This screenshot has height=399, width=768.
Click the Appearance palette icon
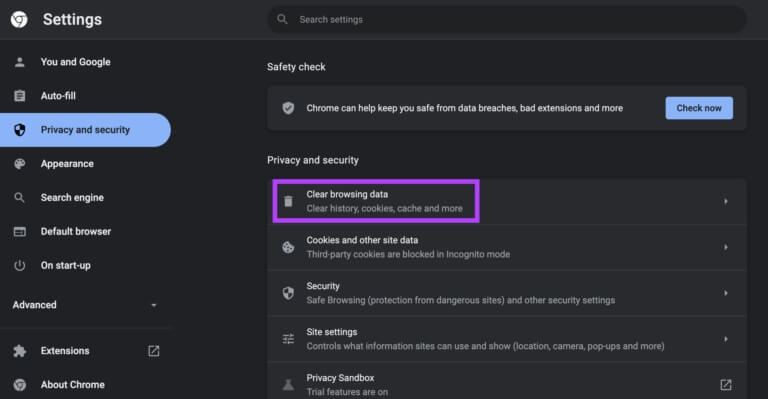click(x=20, y=164)
